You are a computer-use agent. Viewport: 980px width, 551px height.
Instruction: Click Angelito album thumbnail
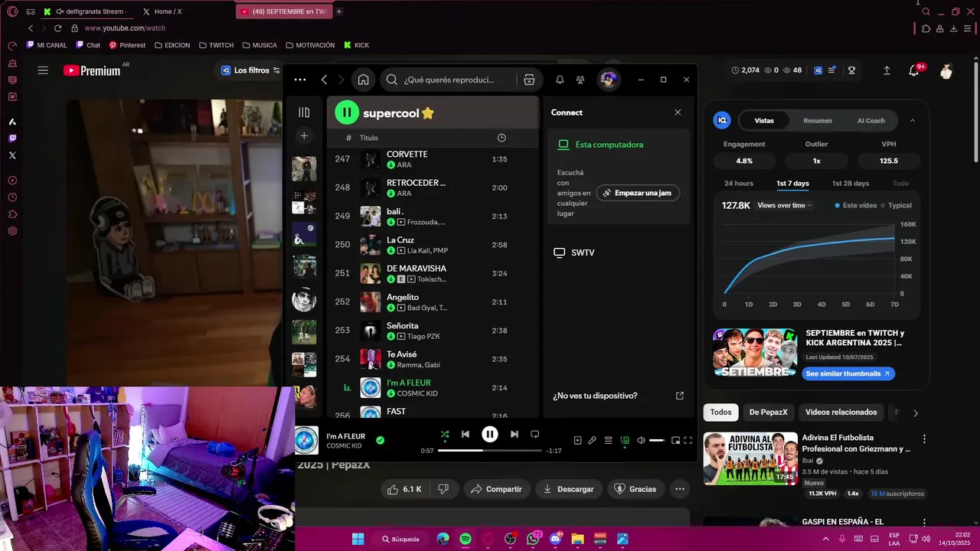coord(371,302)
